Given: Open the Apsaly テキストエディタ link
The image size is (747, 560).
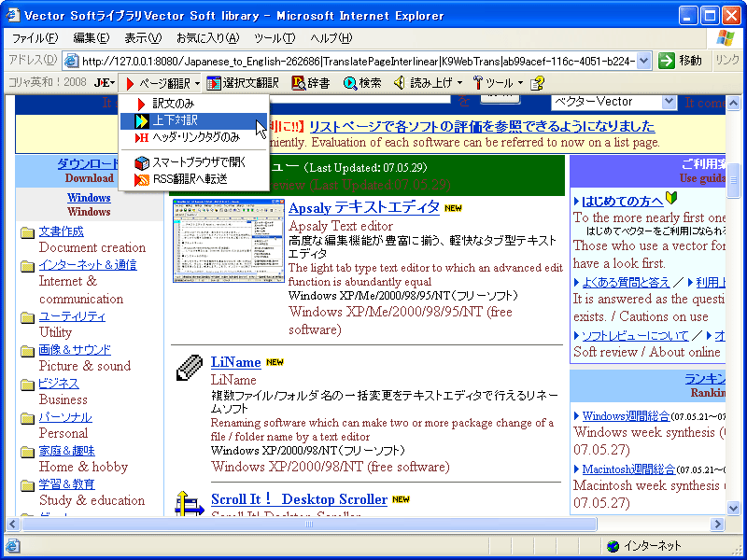Looking at the screenshot, I should pyautogui.click(x=364, y=207).
